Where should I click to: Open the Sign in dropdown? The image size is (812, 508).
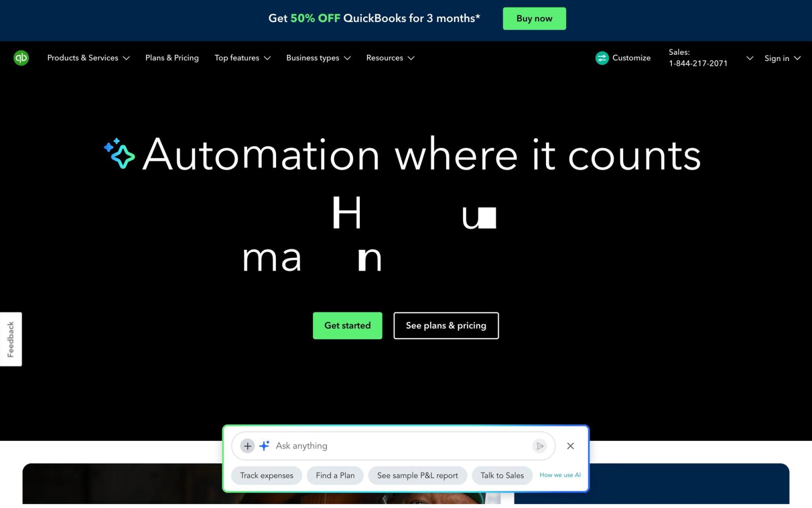pyautogui.click(x=783, y=58)
